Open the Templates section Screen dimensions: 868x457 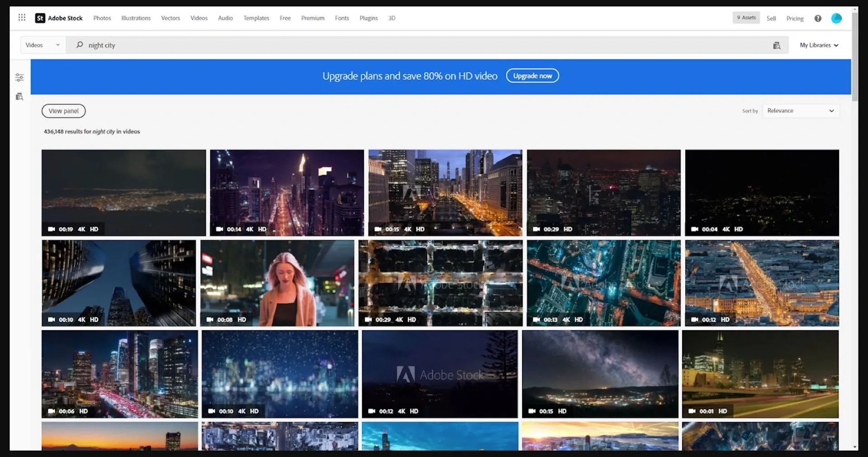pyautogui.click(x=256, y=18)
